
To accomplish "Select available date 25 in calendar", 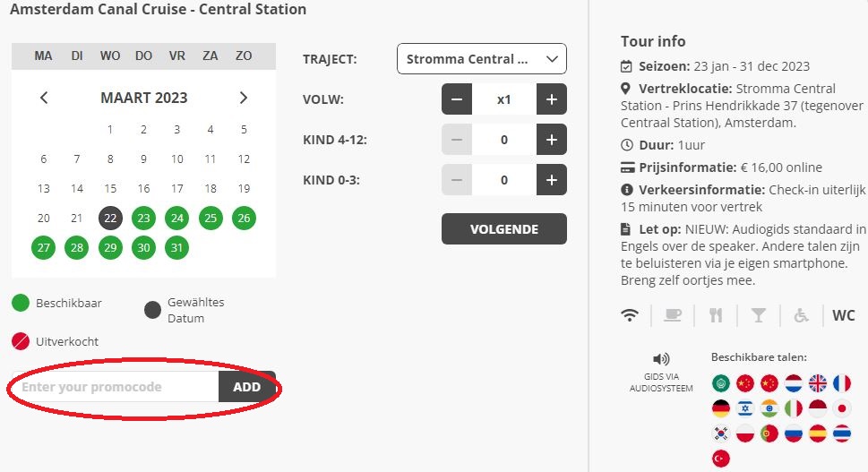I will [211, 218].
